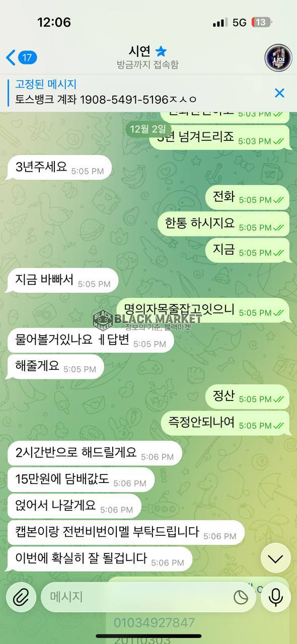
Task: Jump to bottom with the down chevron button
Action: pos(275,558)
